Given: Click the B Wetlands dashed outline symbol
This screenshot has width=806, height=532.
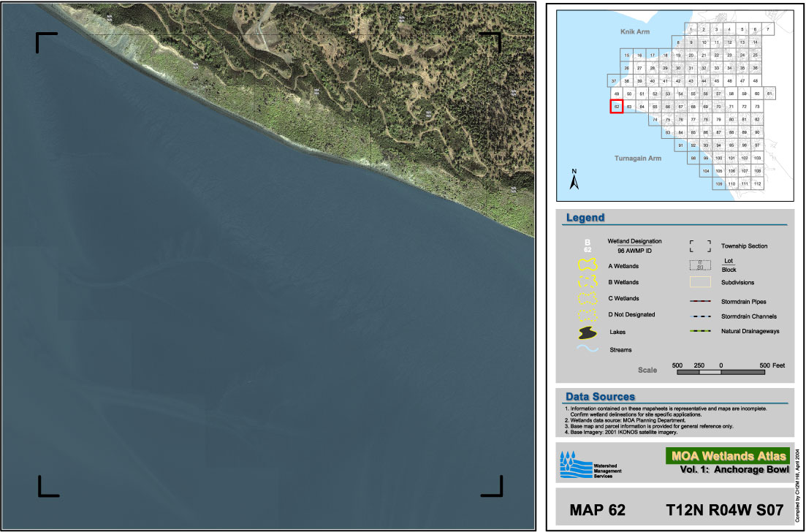Looking at the screenshot, I should tap(587, 283).
